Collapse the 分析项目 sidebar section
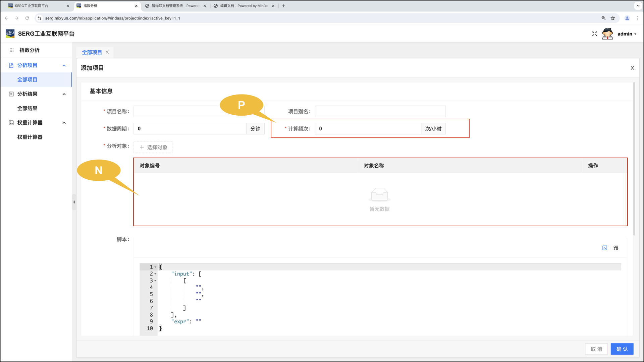This screenshot has height=362, width=644. click(x=64, y=65)
